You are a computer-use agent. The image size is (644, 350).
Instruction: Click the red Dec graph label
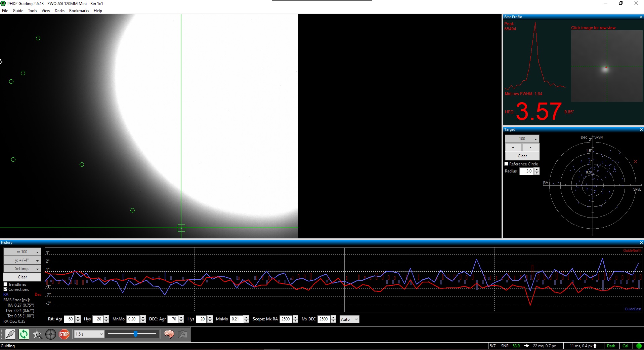pos(38,295)
